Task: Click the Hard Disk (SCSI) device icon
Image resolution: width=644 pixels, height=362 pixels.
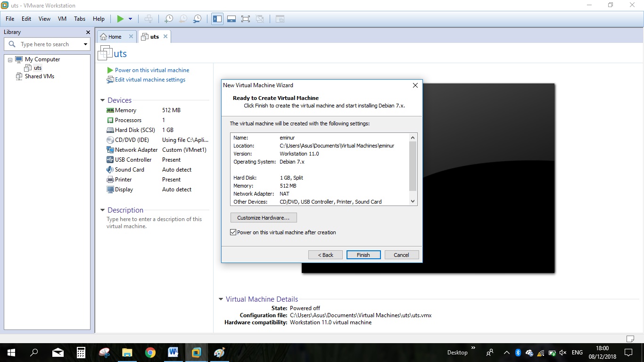Action: click(110, 130)
